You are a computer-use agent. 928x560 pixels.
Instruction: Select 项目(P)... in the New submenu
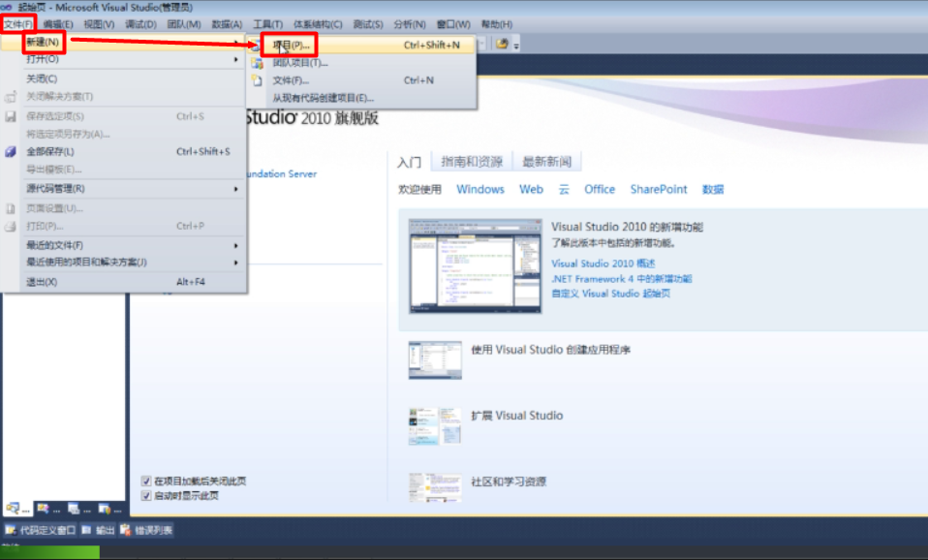point(361,45)
